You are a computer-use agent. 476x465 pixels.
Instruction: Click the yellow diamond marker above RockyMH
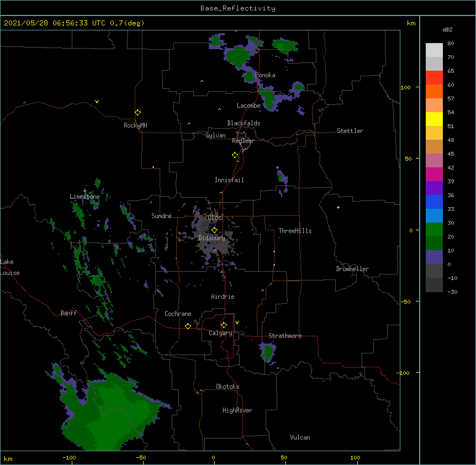click(138, 113)
